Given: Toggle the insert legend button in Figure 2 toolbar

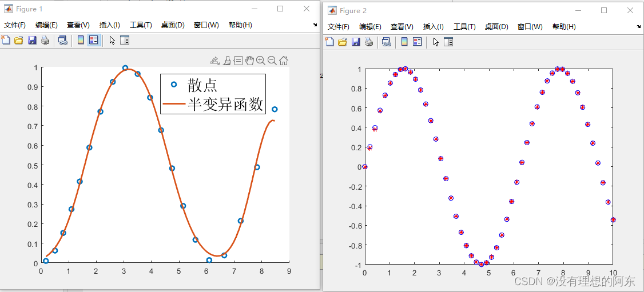Looking at the screenshot, I should click(x=418, y=41).
